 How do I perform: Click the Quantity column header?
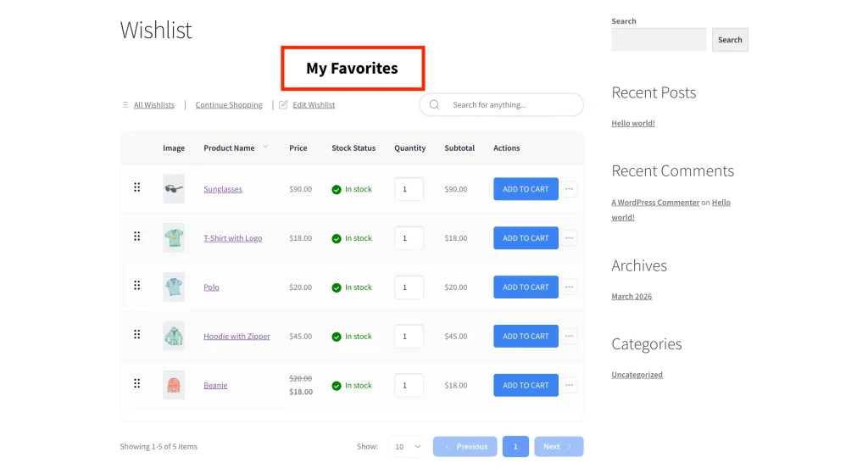click(x=409, y=148)
